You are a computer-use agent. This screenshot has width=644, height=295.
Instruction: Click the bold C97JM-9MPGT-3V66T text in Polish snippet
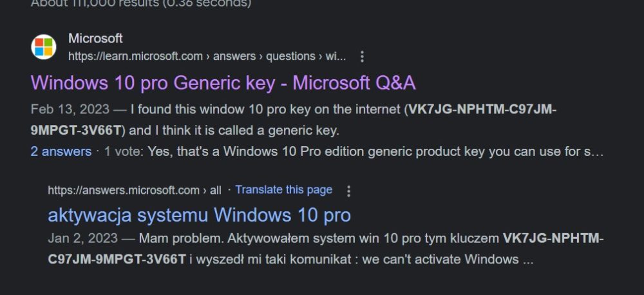[x=117, y=260]
